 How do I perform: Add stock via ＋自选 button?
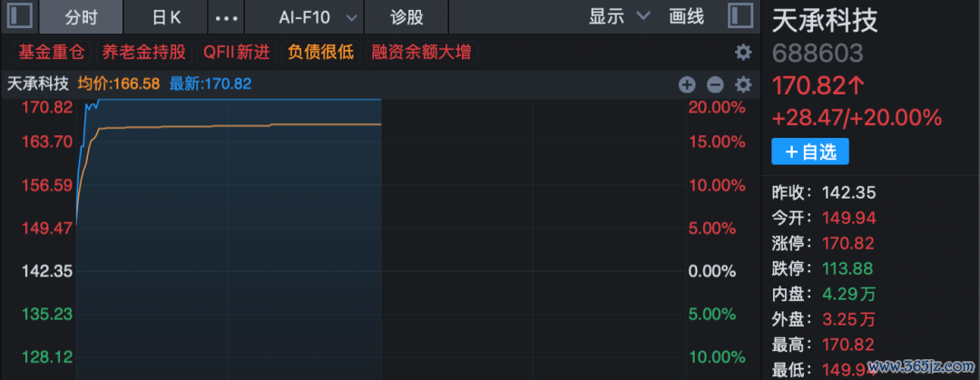pos(810,151)
